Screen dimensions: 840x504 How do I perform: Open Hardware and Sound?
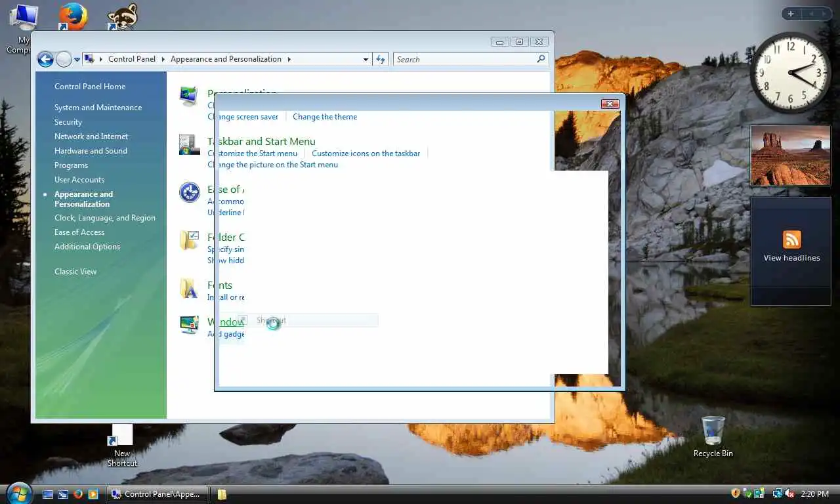91,151
